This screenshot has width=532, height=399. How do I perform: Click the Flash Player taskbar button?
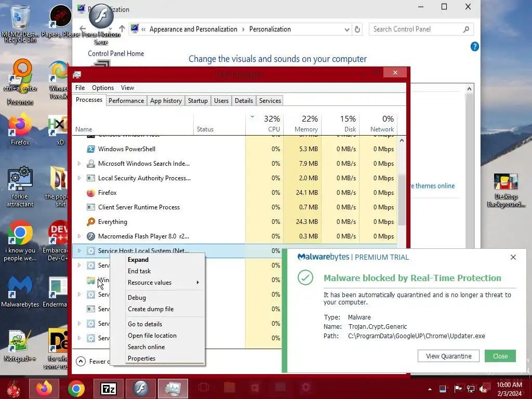(x=140, y=389)
